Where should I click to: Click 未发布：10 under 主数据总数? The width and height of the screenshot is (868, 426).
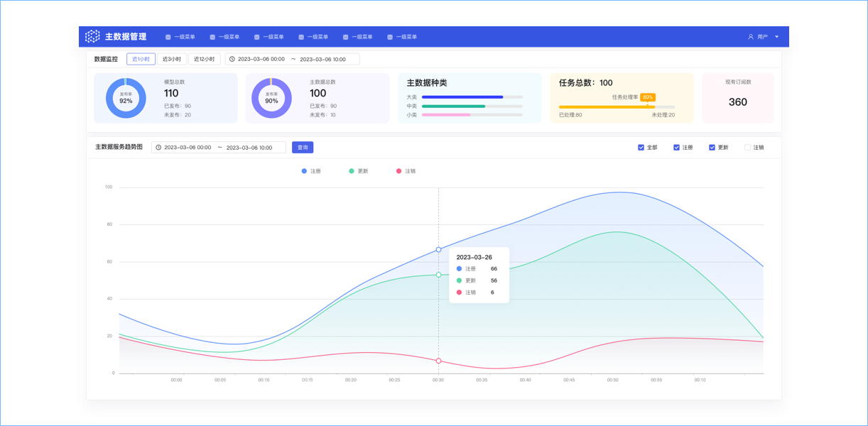click(x=323, y=115)
